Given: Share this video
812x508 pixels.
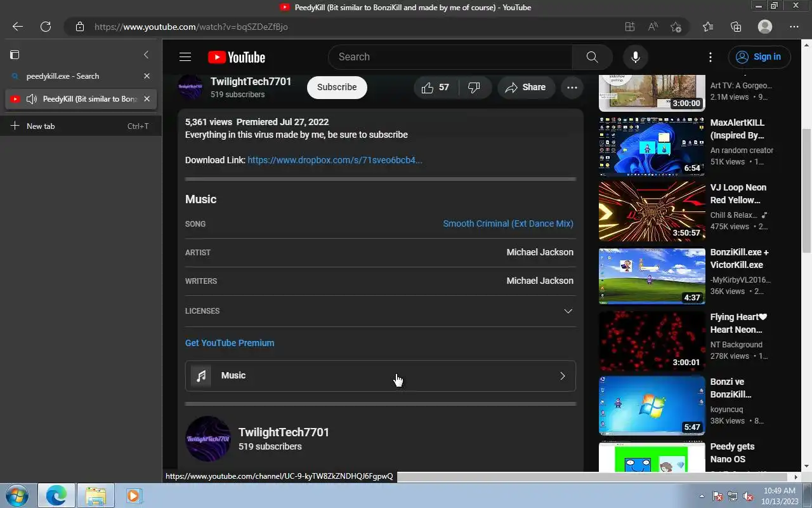Looking at the screenshot, I should [x=526, y=88].
